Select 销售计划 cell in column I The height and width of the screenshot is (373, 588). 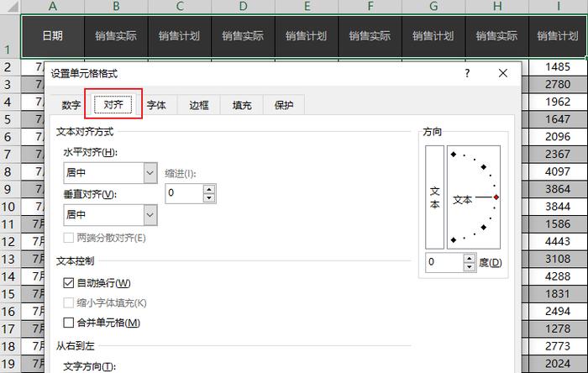pyautogui.click(x=558, y=36)
